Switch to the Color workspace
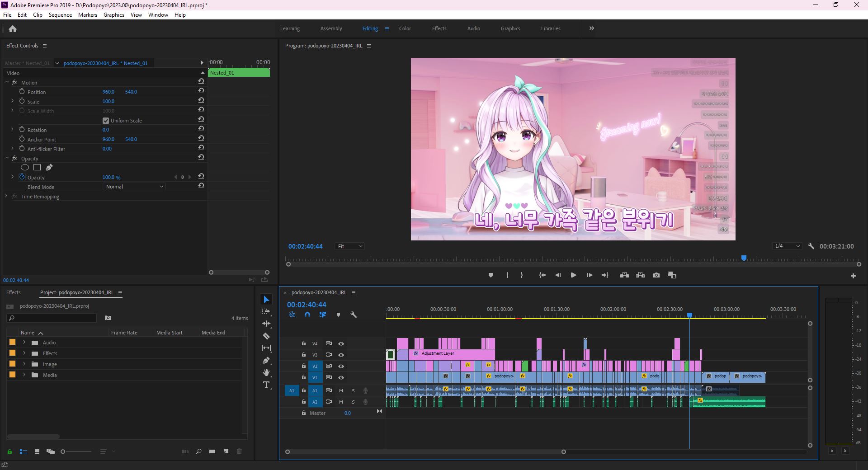The height and width of the screenshot is (470, 868). [405, 28]
